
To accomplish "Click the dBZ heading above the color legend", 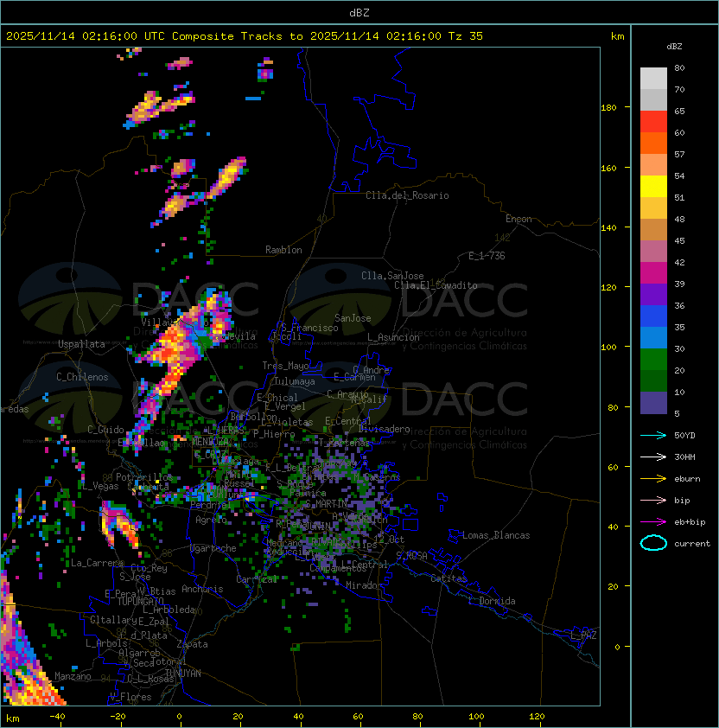I will point(674,47).
